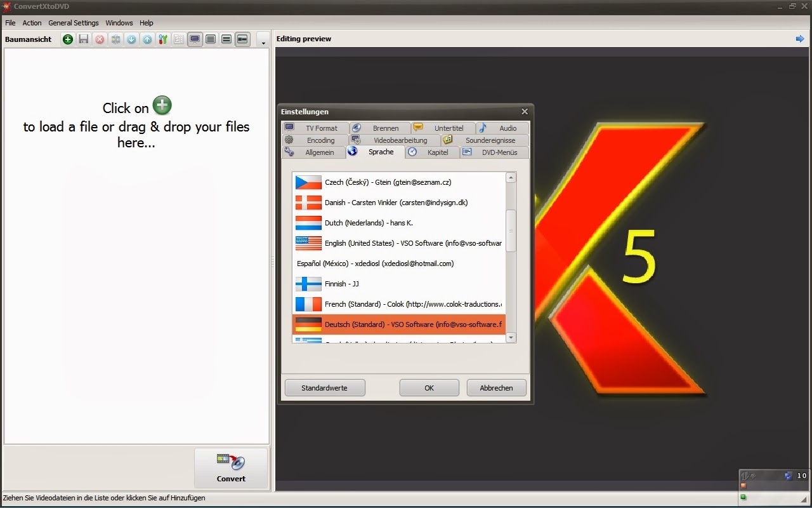The image size is (812, 508).
Task: Select Dutch (Nederlands) language row
Action: pos(398,223)
